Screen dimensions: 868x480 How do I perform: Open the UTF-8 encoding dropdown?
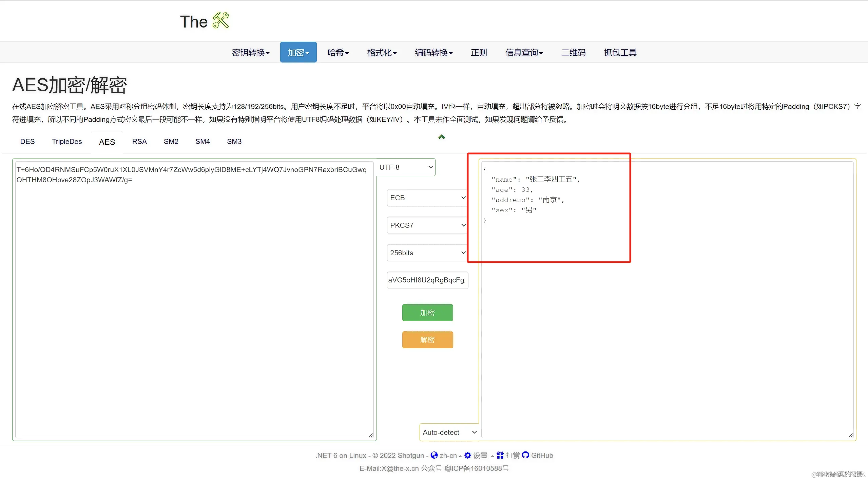coord(406,167)
